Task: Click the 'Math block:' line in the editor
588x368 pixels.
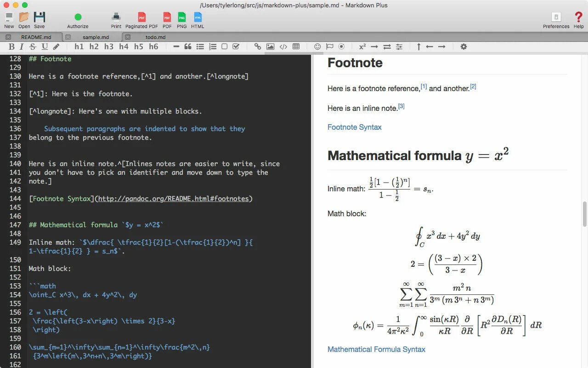Action: click(50, 269)
